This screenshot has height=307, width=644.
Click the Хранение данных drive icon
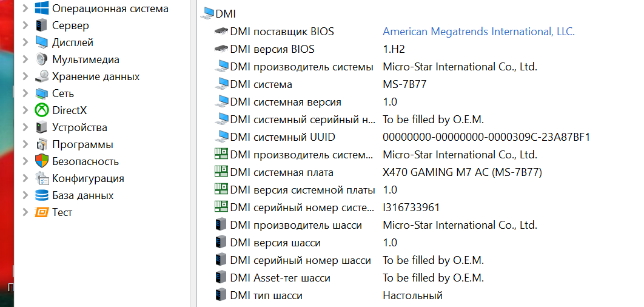coord(42,76)
